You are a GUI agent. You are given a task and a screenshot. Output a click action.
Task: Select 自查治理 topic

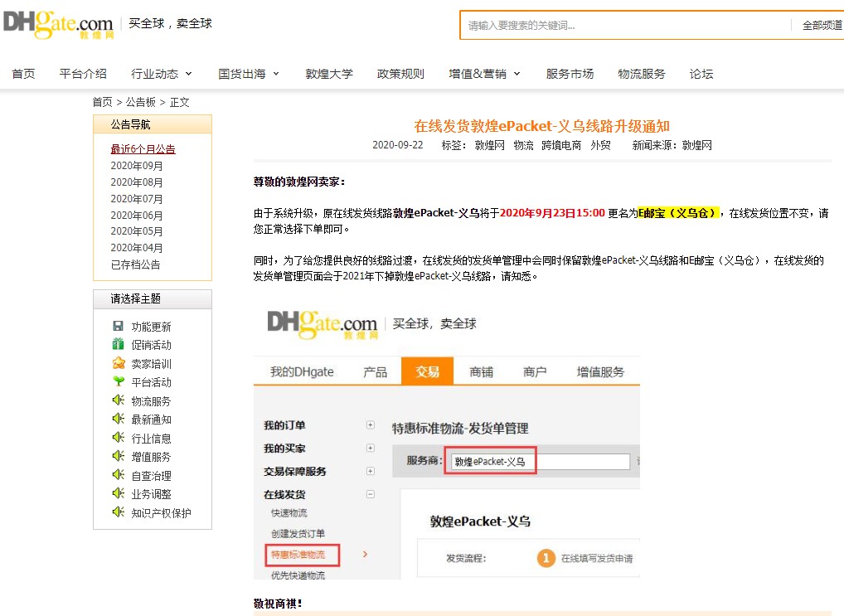(151, 476)
